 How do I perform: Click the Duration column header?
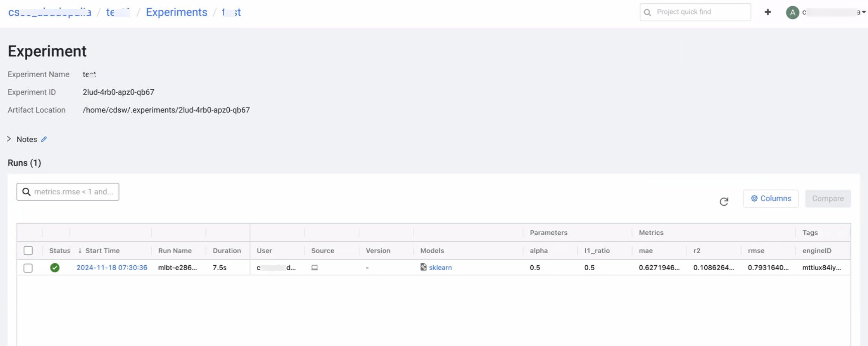pyautogui.click(x=227, y=251)
